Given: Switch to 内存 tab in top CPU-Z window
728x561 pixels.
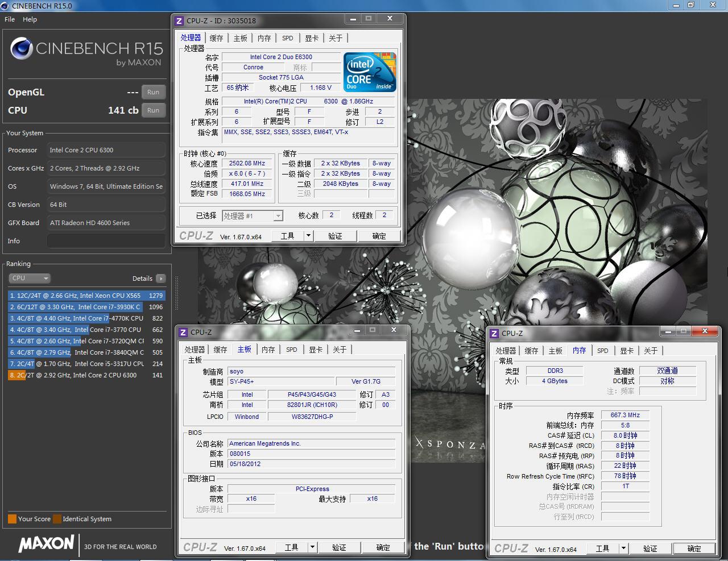Looking at the screenshot, I should click(x=264, y=38).
